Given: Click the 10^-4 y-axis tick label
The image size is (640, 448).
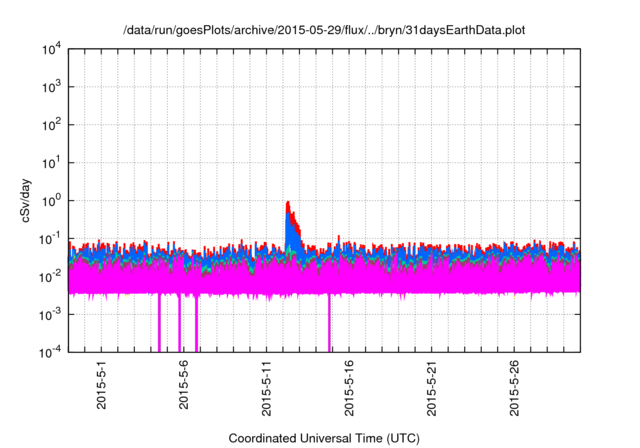Looking at the screenshot, I should pyautogui.click(x=50, y=352).
